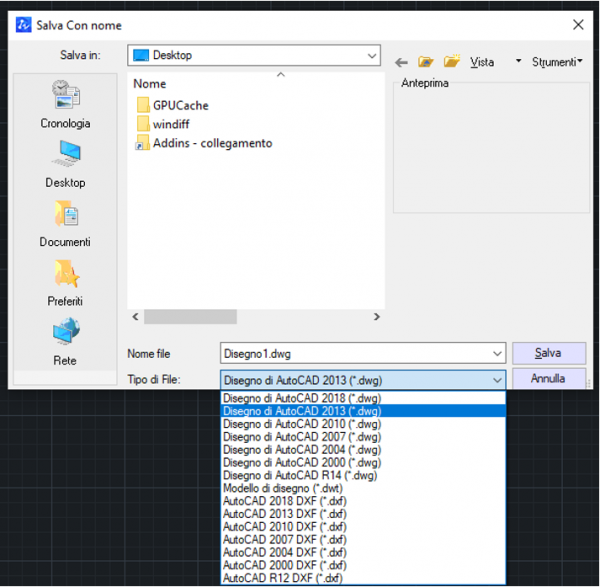This screenshot has width=600, height=587.
Task: Choose AutoCAD 2018 DXF (*.dxf)
Action: tap(363, 501)
